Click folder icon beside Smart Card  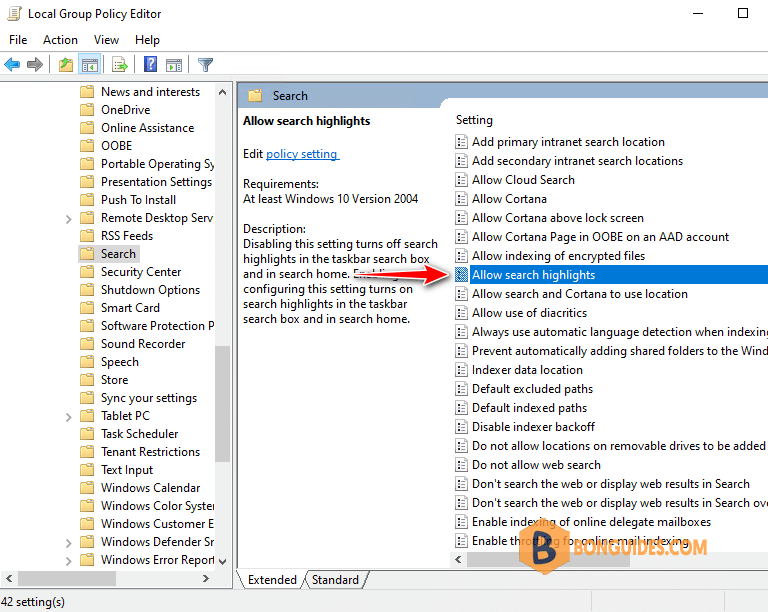[87, 308]
